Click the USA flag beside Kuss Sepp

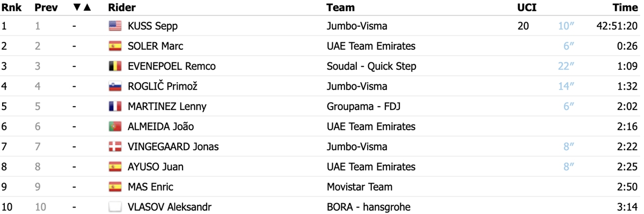115,26
